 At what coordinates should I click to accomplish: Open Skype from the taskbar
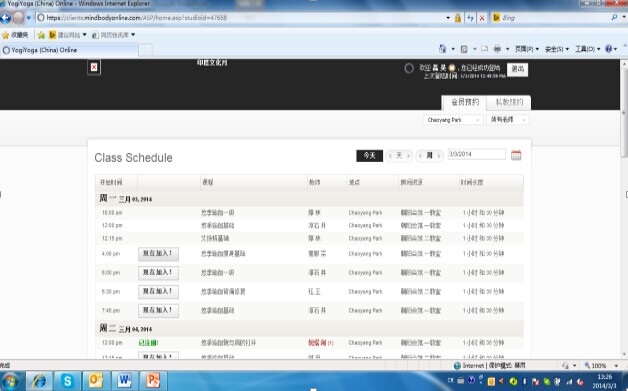click(x=67, y=380)
